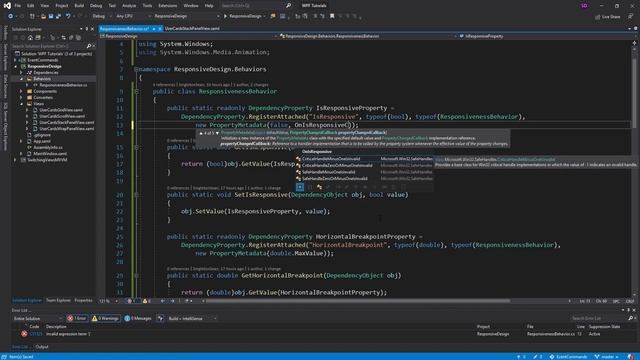Click the Collapse All icon in Solution Explorer
The image size is (640, 360).
click(71, 38)
